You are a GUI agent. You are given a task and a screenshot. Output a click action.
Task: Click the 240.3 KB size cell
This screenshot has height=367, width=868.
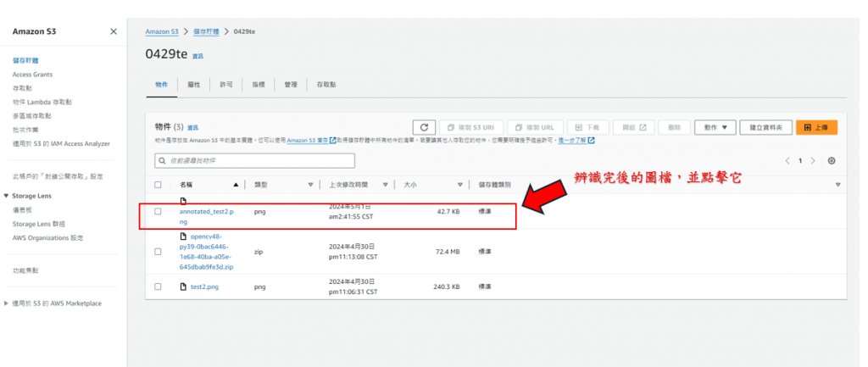pos(446,286)
